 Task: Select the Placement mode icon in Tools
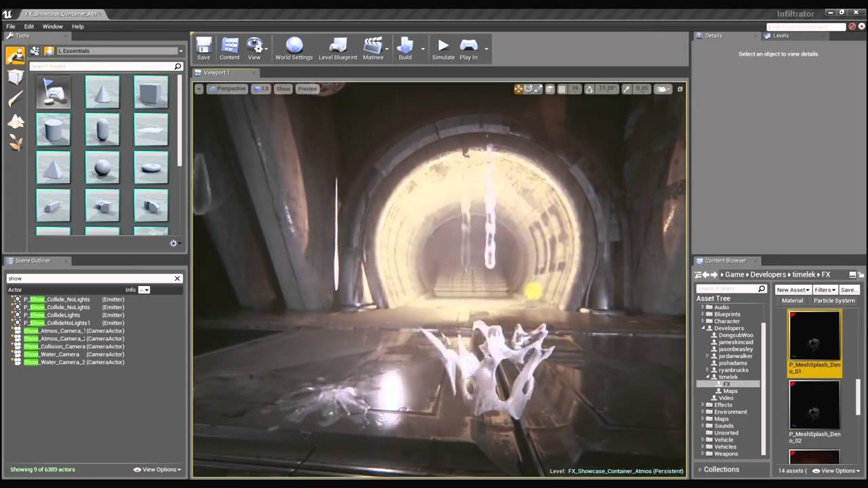coord(15,56)
